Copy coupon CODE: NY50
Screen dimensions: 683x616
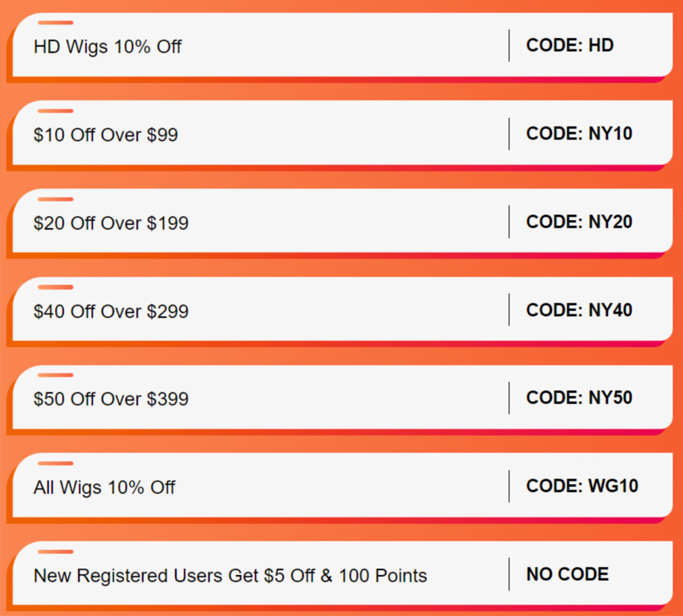tap(579, 398)
